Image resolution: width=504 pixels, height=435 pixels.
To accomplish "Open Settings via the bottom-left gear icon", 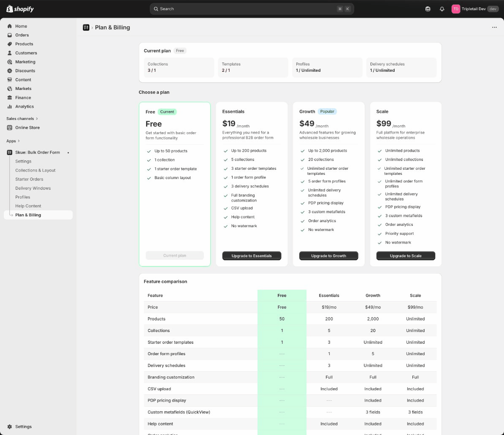I will pyautogui.click(x=10, y=427).
